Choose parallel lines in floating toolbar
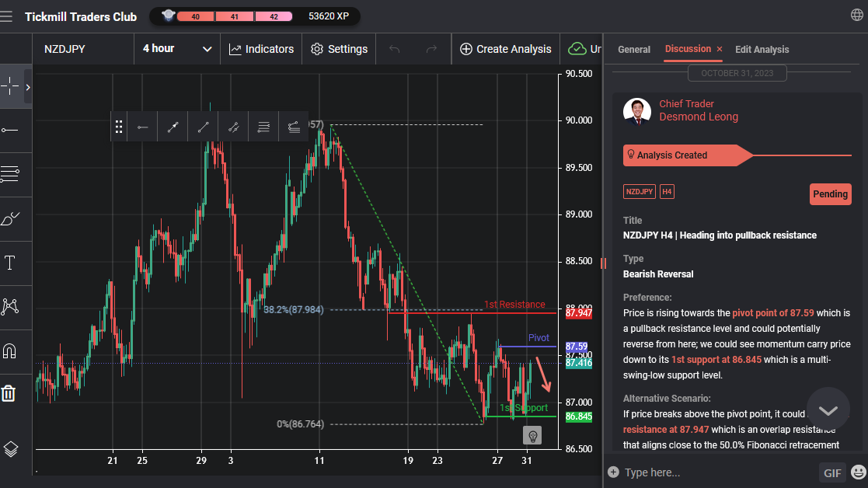The image size is (868, 488). 263,127
